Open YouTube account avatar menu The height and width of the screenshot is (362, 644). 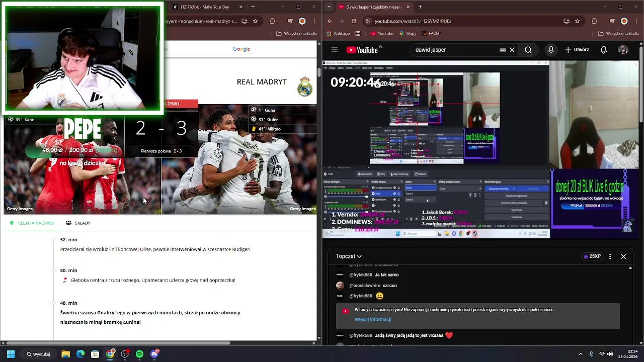(x=623, y=50)
